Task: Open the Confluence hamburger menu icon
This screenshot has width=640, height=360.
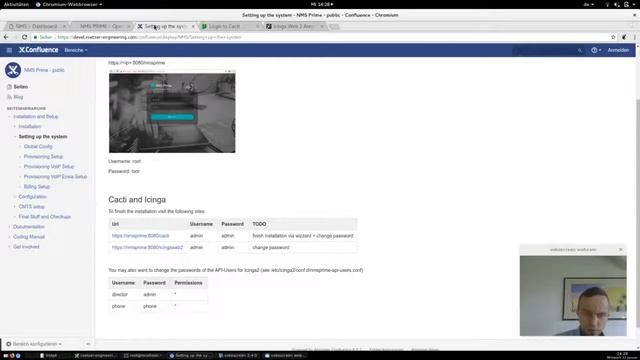Action: click(9, 50)
